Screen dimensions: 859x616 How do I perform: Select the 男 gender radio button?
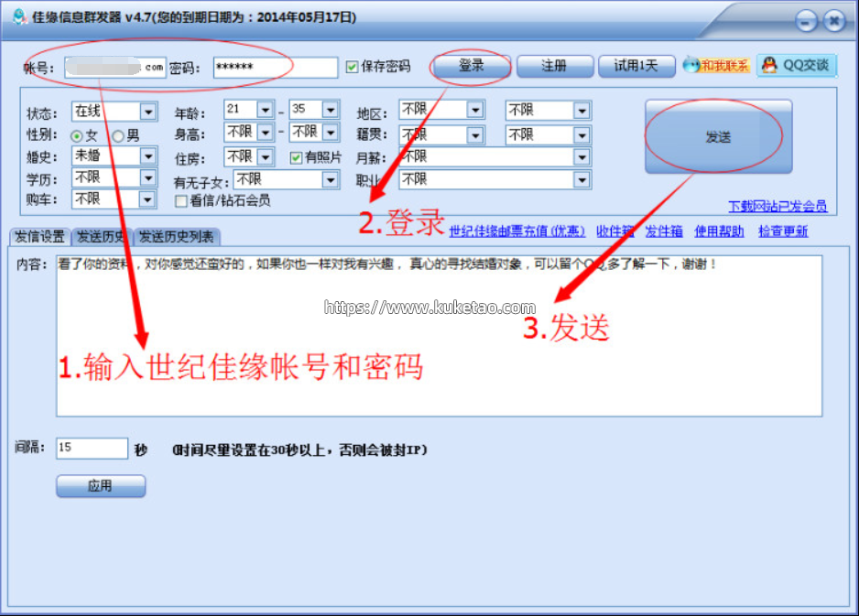pyautogui.click(x=118, y=135)
